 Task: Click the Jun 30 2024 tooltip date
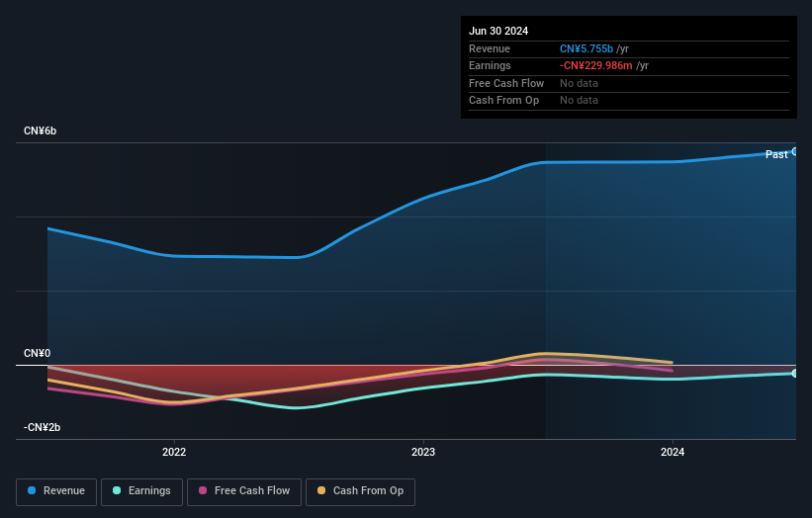coord(498,31)
